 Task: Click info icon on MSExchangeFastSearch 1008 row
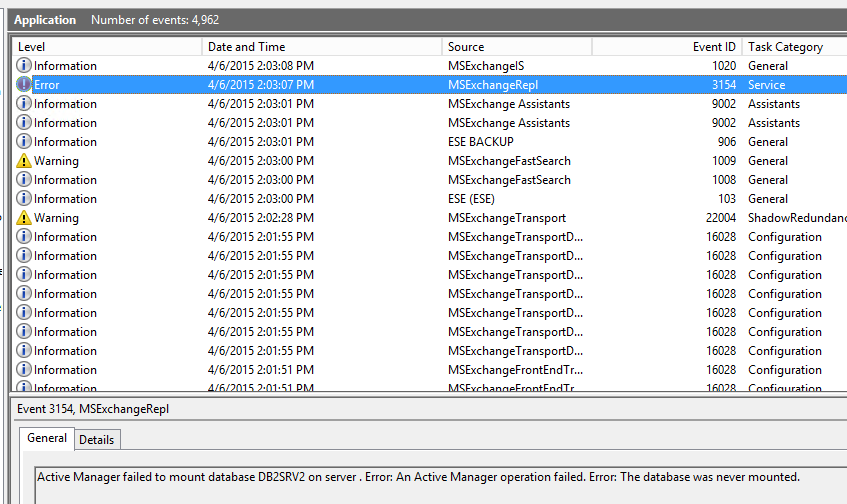[23, 179]
